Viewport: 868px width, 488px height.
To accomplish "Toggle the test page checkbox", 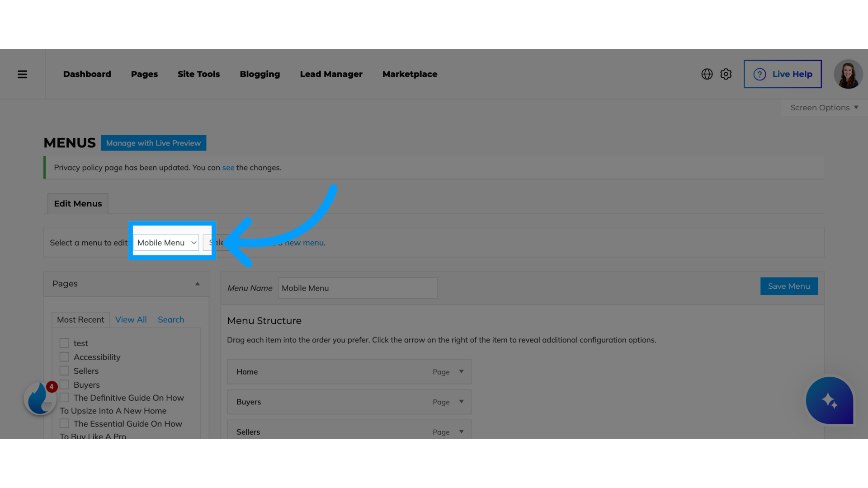I will click(x=64, y=343).
